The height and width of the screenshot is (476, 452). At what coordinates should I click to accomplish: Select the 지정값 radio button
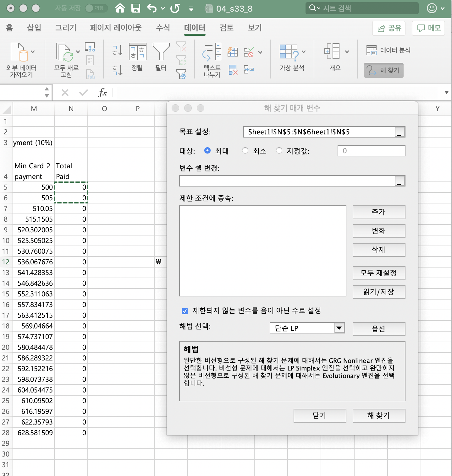pos(279,151)
